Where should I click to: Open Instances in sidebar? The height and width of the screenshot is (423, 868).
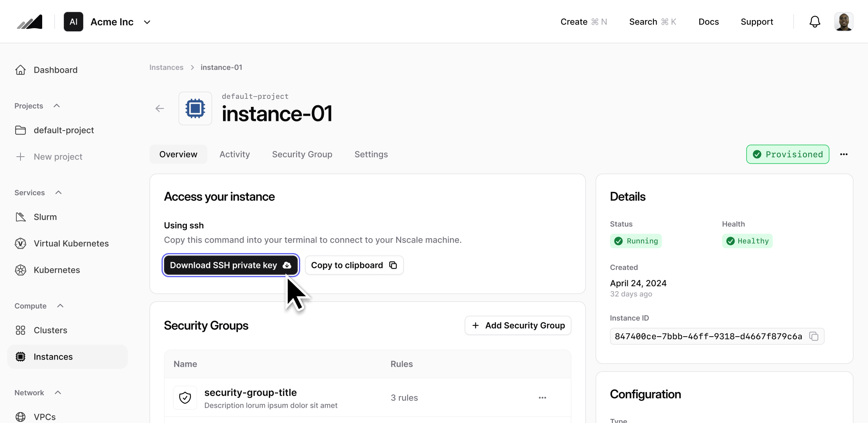(x=68, y=357)
